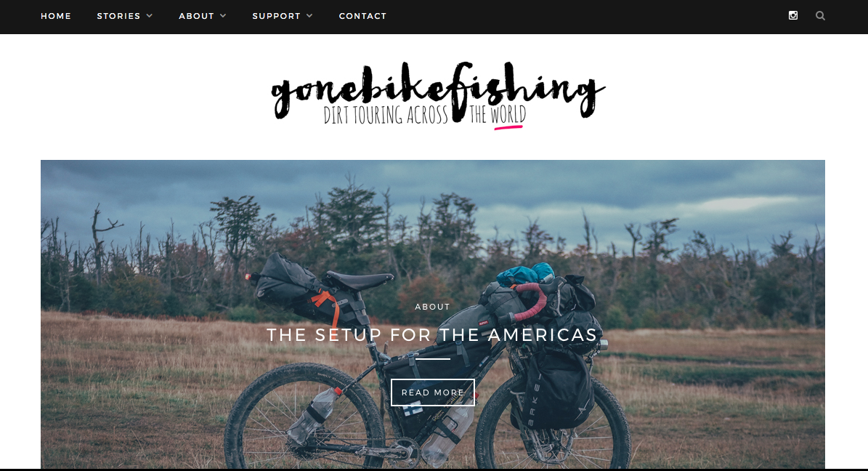The image size is (868, 471).
Task: Click the pink underline beneath World
Action: 508,127
